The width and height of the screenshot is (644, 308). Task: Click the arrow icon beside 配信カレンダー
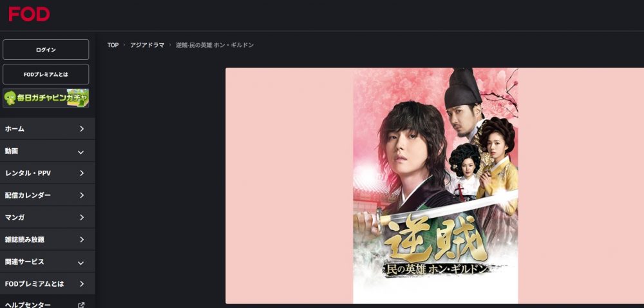pos(82,195)
